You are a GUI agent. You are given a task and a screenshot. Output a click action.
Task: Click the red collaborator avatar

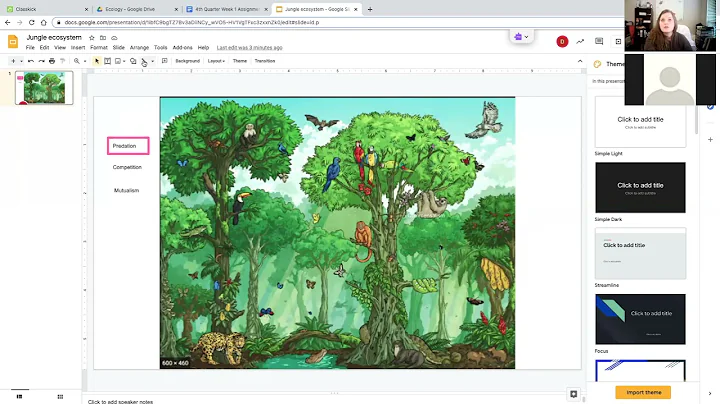click(x=562, y=42)
